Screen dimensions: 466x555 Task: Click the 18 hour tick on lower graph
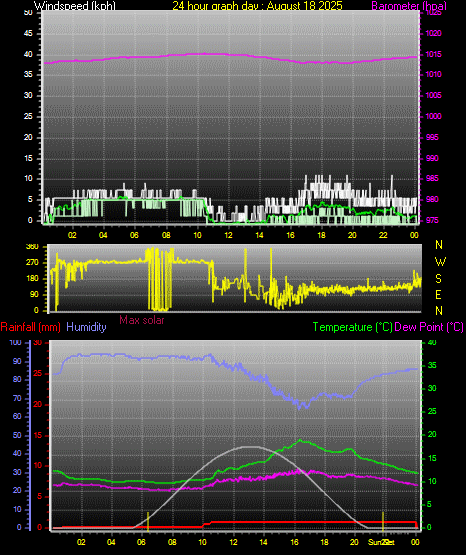pos(324,542)
